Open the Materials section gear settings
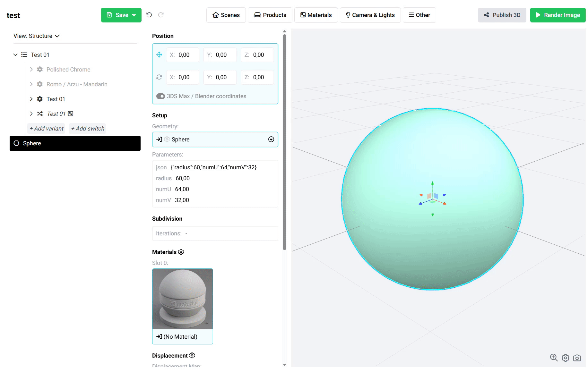This screenshot has width=588, height=372. (x=181, y=252)
